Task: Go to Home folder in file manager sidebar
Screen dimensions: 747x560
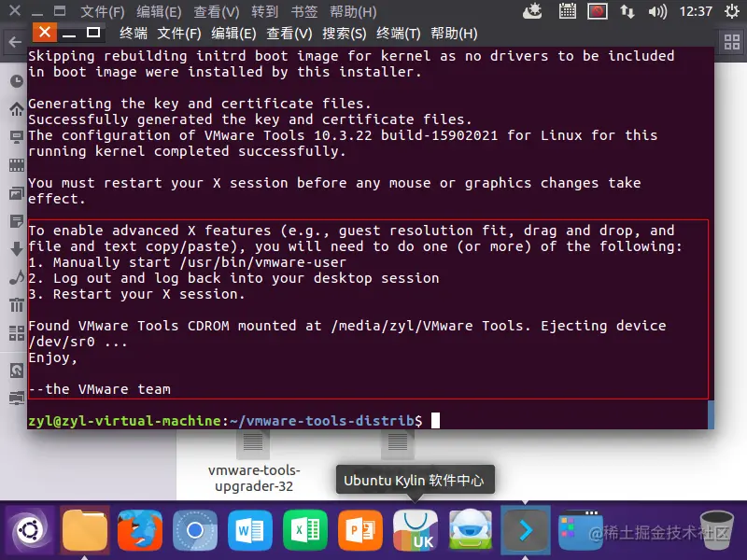Action: (x=17, y=109)
